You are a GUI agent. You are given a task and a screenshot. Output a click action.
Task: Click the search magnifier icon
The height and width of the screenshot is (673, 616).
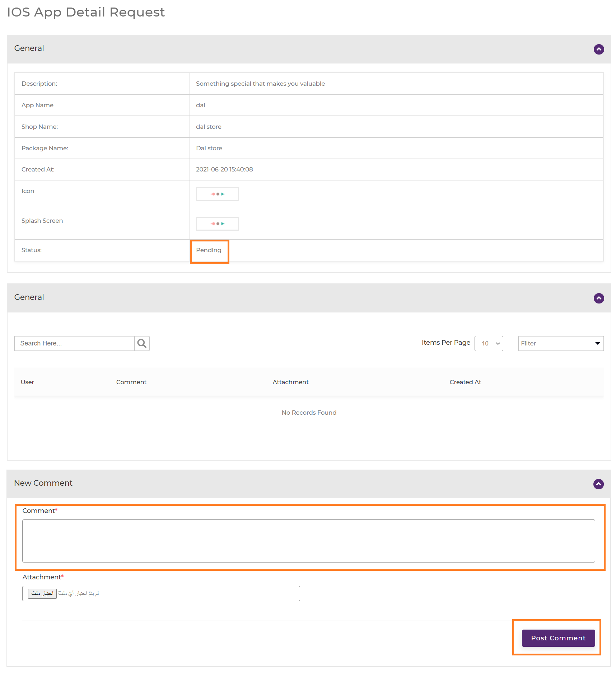pyautogui.click(x=142, y=343)
